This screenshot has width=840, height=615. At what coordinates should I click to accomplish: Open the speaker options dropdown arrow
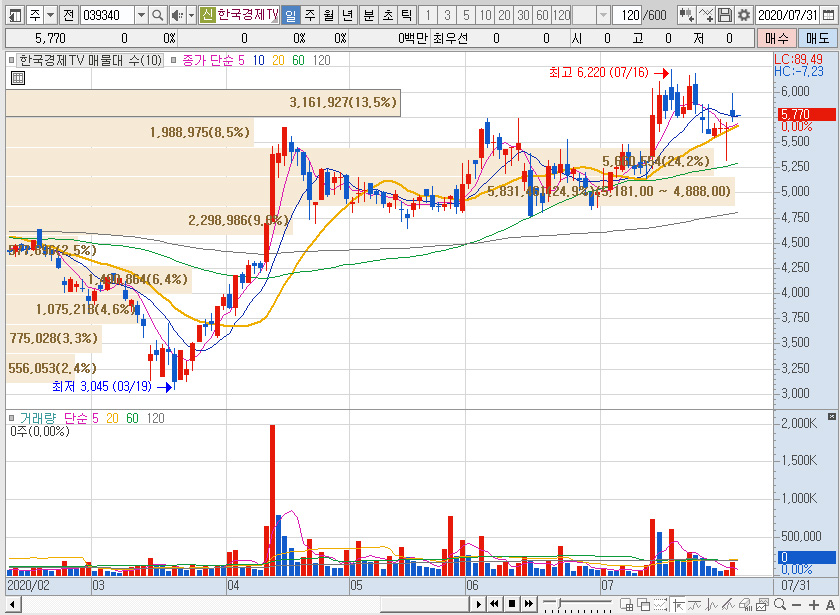[x=191, y=15]
